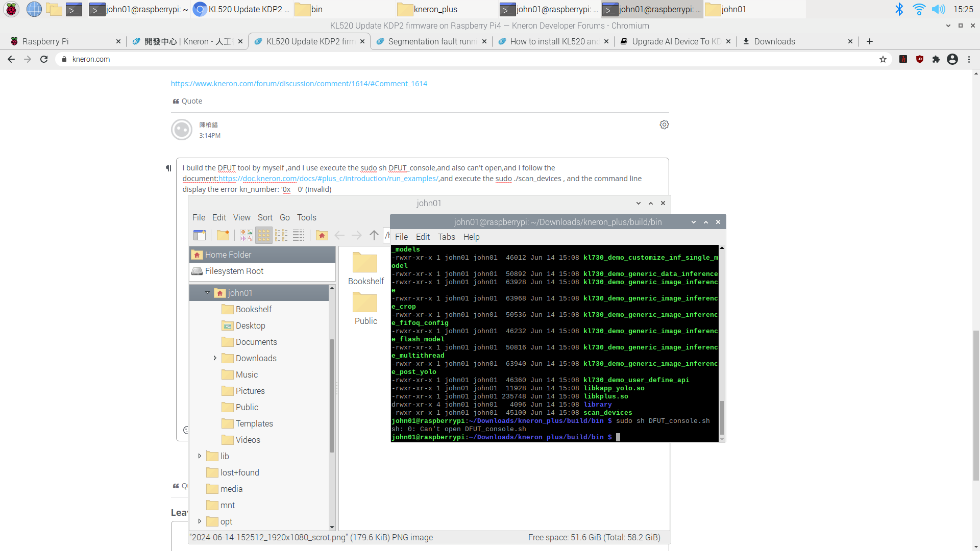Image resolution: width=980 pixels, height=551 pixels.
Task: Select Filesystem Root in places pane
Action: pyautogui.click(x=262, y=271)
